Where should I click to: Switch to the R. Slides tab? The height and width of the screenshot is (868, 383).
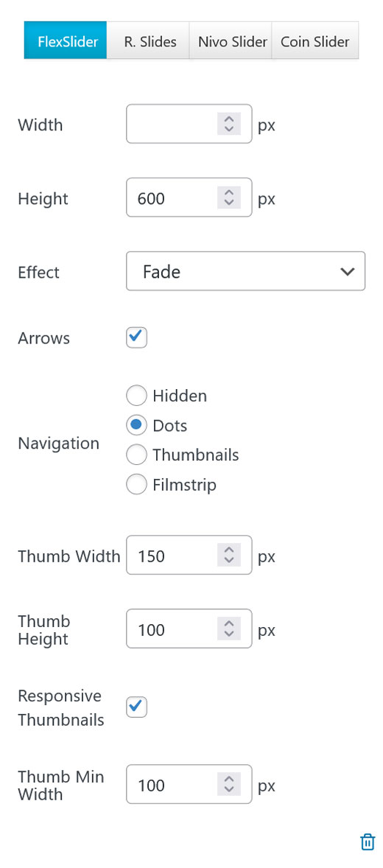point(148,41)
